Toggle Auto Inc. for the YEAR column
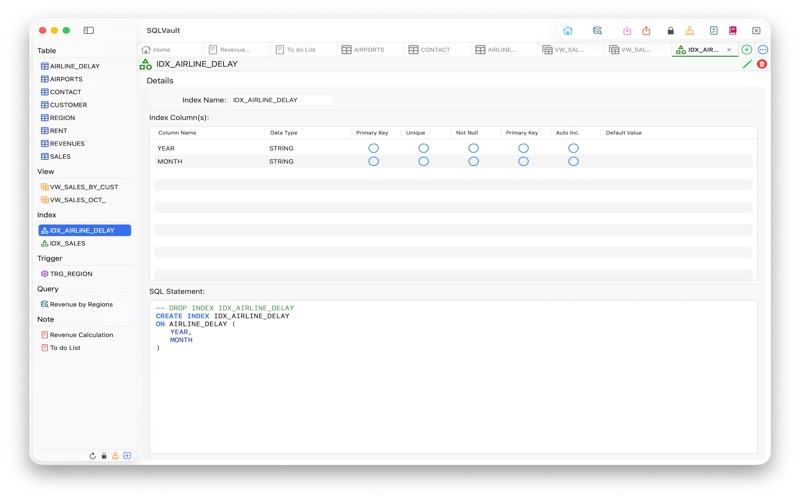 click(x=573, y=148)
